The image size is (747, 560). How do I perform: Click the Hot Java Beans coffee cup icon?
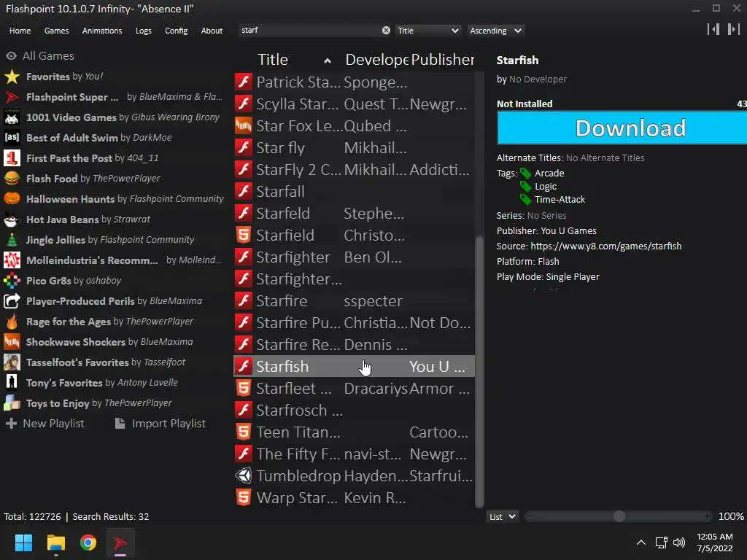(x=12, y=219)
